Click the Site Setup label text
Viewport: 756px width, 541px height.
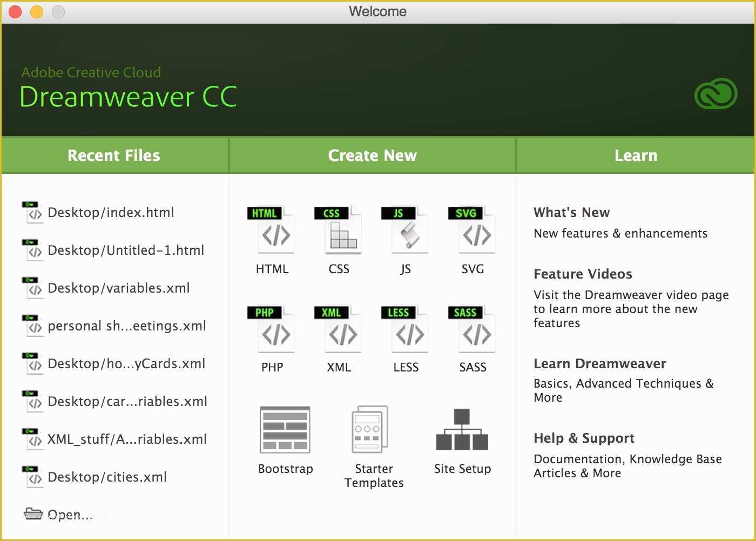pos(463,469)
